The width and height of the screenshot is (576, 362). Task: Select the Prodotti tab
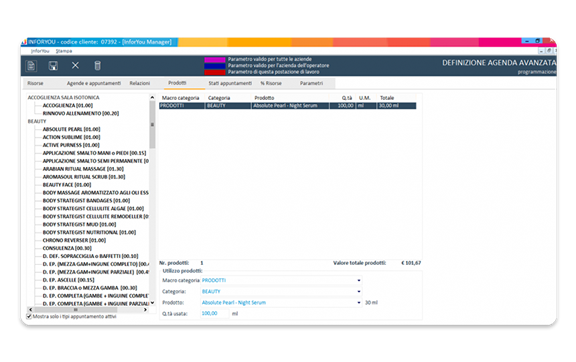[x=177, y=83]
